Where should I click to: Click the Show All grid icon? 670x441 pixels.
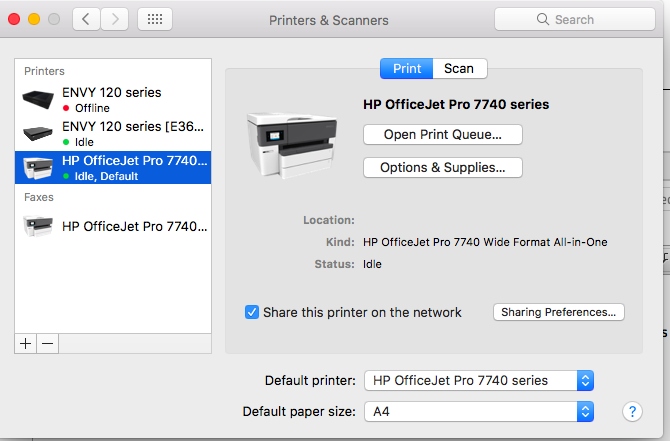(x=154, y=19)
